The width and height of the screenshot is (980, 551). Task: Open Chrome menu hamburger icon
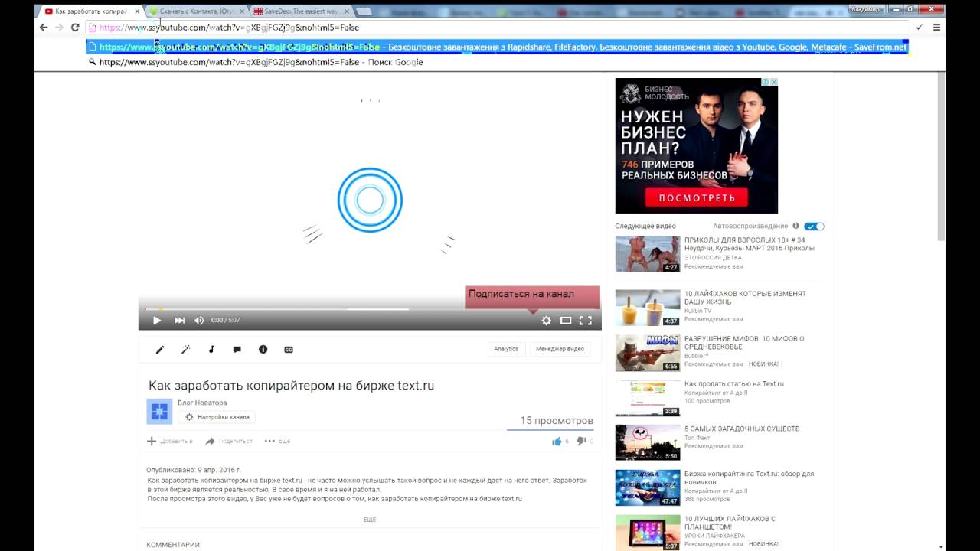coord(936,27)
